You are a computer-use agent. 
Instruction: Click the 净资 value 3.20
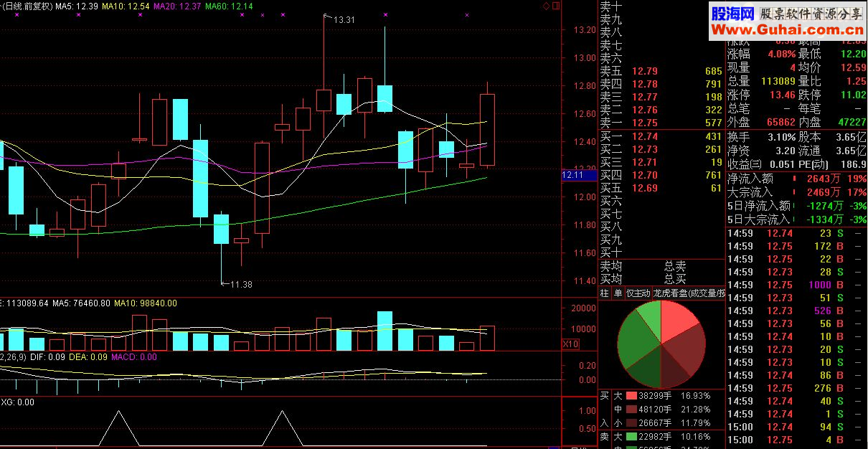785,151
